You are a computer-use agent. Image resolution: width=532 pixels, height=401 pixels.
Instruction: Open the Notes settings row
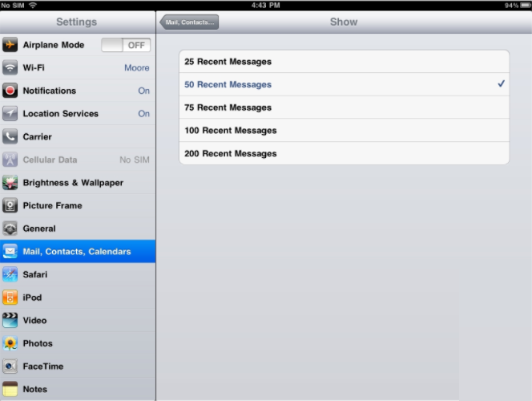(78, 389)
